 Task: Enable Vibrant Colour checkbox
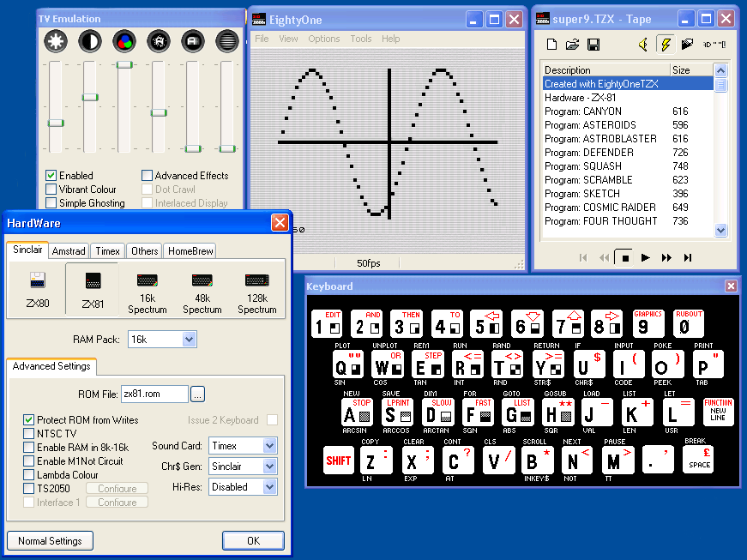tap(51, 190)
